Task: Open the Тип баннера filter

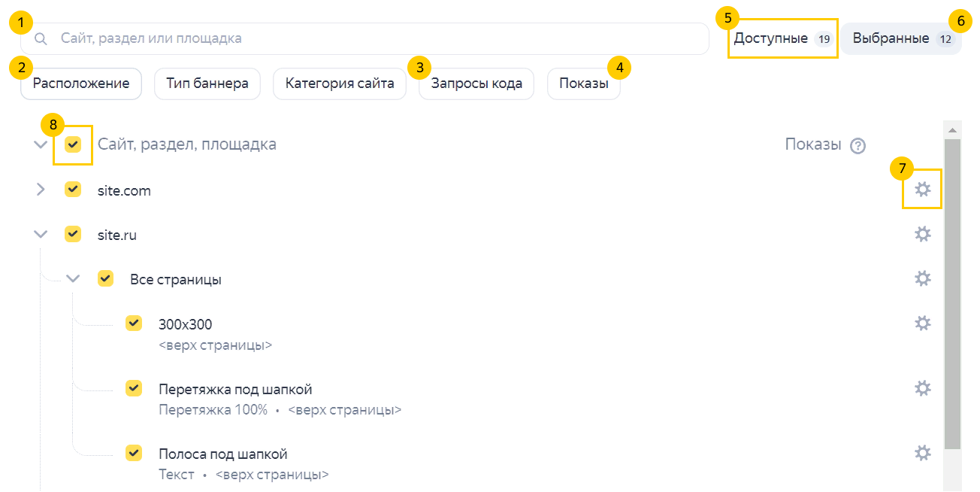Action: 207,84
